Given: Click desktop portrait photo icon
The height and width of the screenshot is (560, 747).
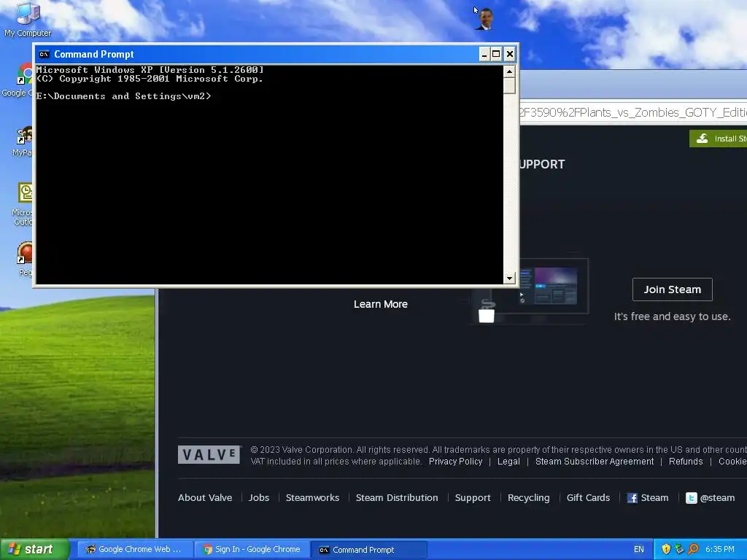Looking at the screenshot, I should [x=484, y=19].
